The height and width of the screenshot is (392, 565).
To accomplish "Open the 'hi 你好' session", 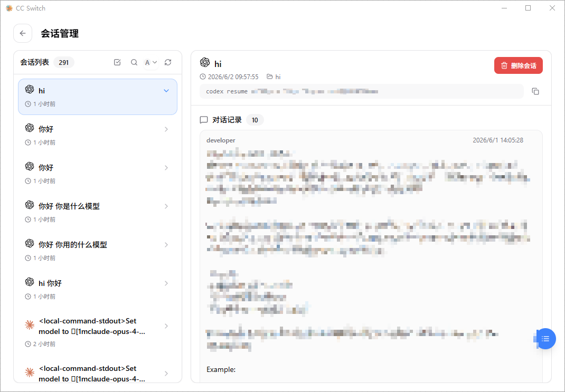I will click(98, 290).
